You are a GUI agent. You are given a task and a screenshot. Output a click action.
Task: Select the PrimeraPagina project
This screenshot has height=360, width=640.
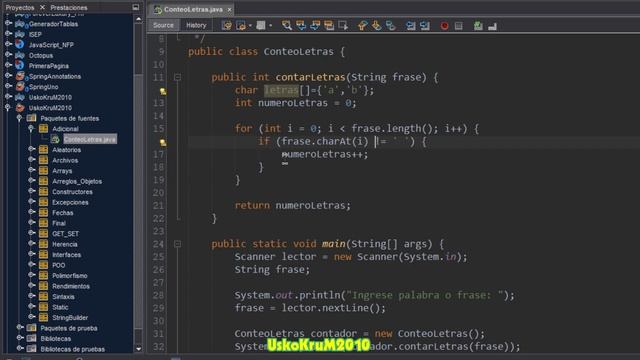tap(49, 66)
